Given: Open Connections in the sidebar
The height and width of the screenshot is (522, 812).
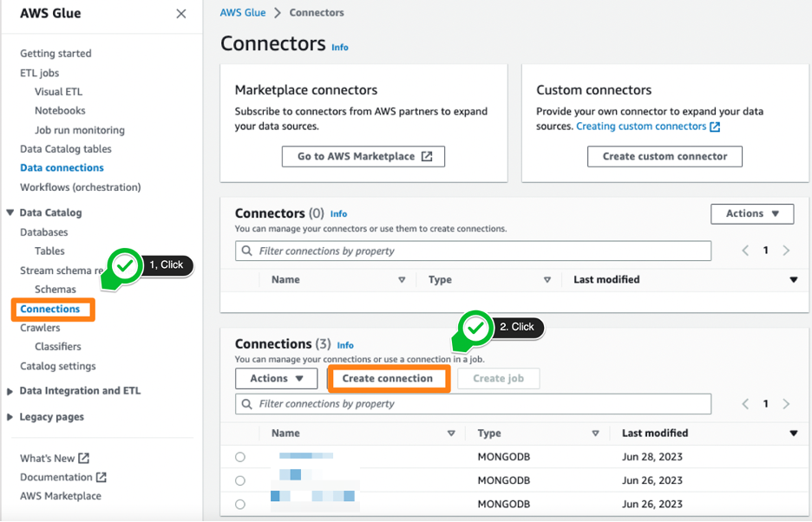Looking at the screenshot, I should click(50, 310).
